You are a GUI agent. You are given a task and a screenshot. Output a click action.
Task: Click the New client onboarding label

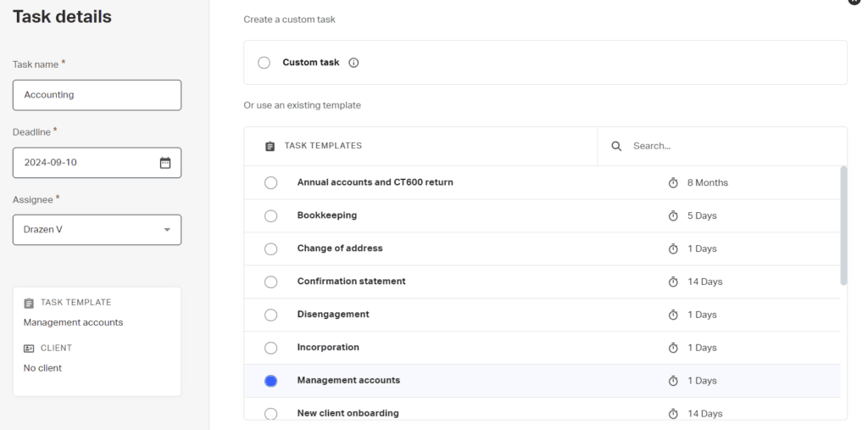pyautogui.click(x=348, y=413)
